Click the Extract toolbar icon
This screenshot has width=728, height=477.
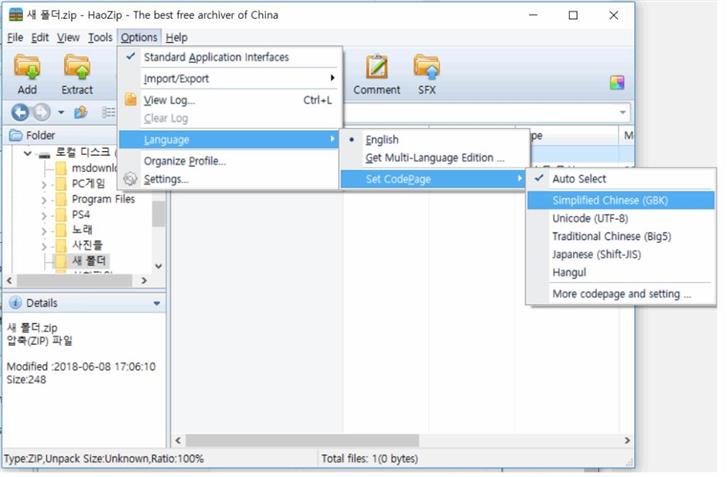pos(77,66)
